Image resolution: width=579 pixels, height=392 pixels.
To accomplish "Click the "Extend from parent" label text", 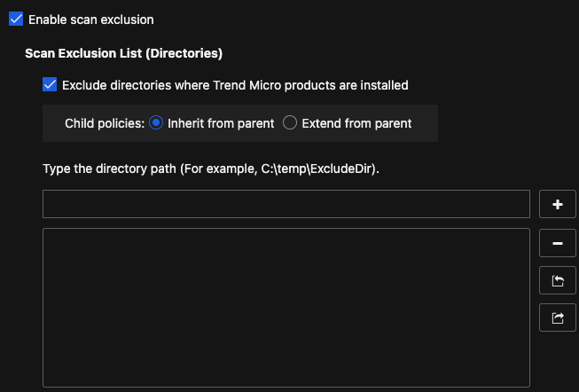I will [356, 123].
